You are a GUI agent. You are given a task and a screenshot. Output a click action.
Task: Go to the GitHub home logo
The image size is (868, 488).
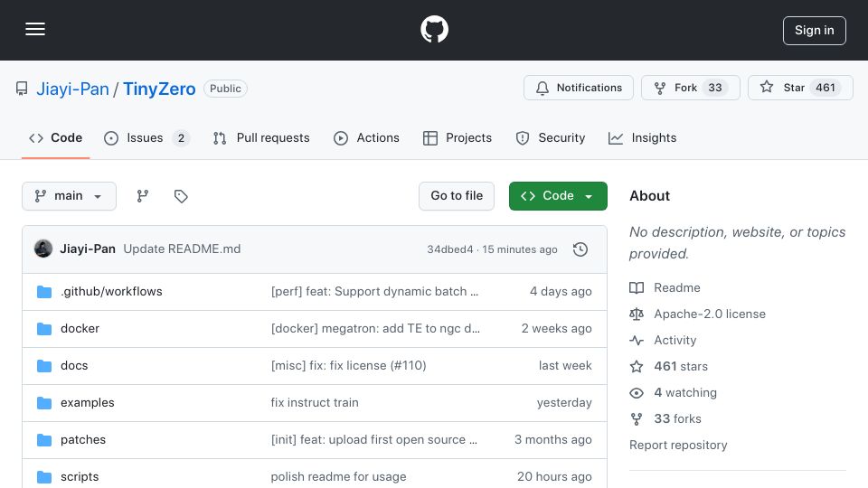(434, 29)
